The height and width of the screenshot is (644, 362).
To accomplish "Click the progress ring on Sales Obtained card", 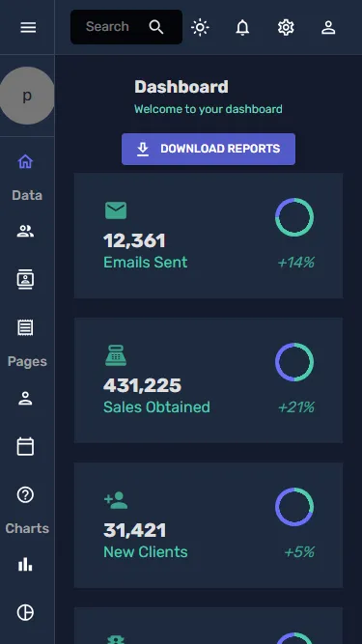I will point(294,362).
